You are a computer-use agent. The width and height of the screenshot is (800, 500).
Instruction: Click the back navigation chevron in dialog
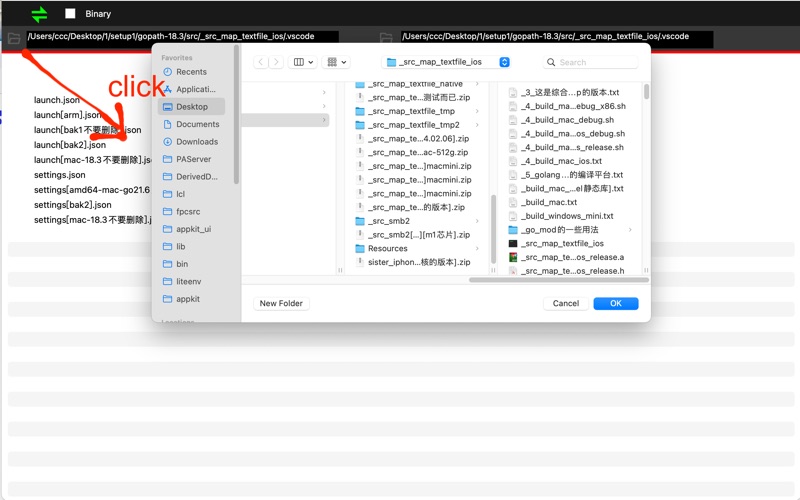(261, 62)
